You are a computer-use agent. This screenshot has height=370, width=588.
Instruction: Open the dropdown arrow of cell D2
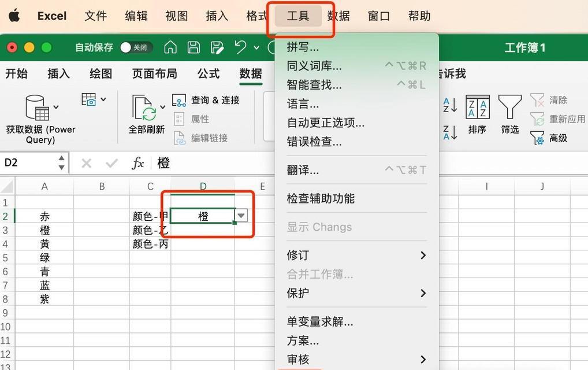click(x=241, y=216)
